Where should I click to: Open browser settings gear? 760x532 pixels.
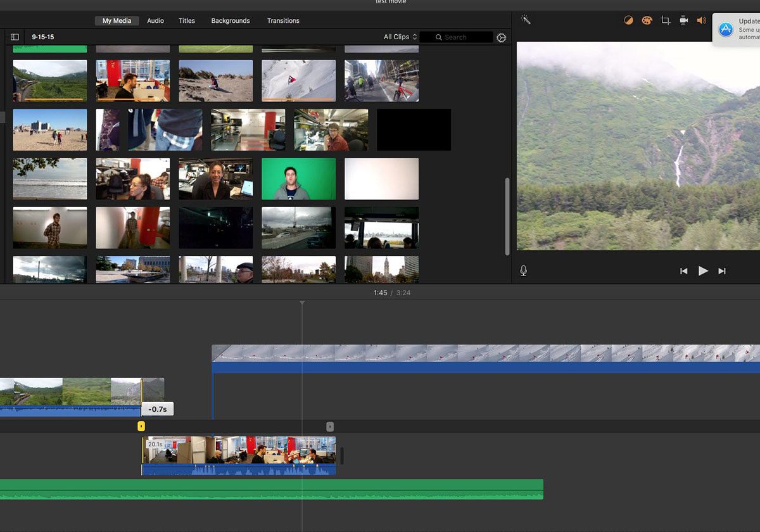[502, 37]
